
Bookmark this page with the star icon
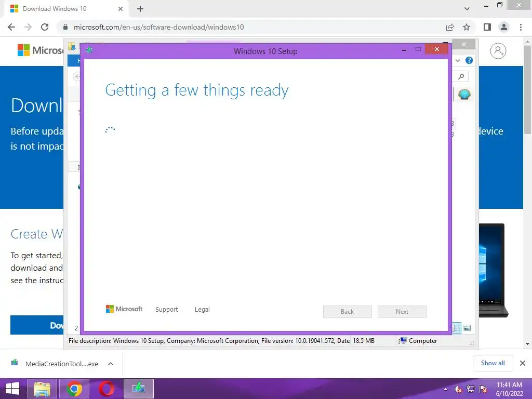coord(467,27)
